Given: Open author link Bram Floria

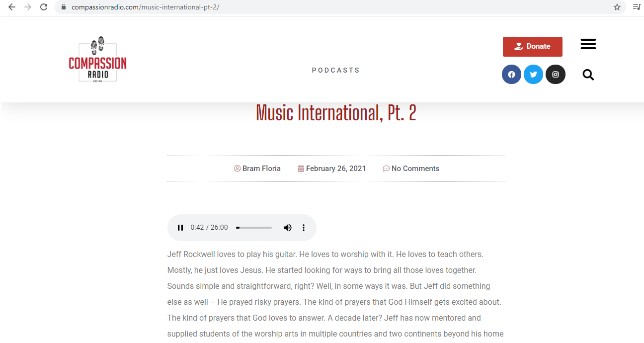Looking at the screenshot, I should (257, 169).
